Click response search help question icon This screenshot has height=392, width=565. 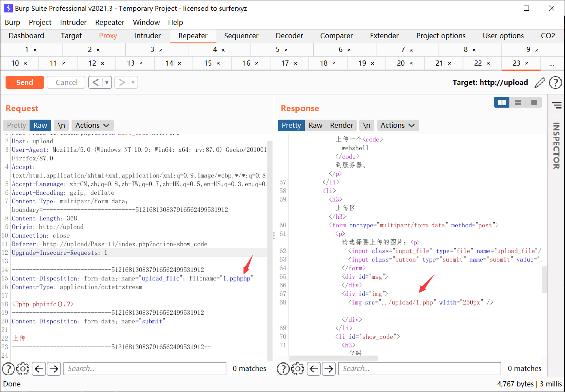[283, 368]
